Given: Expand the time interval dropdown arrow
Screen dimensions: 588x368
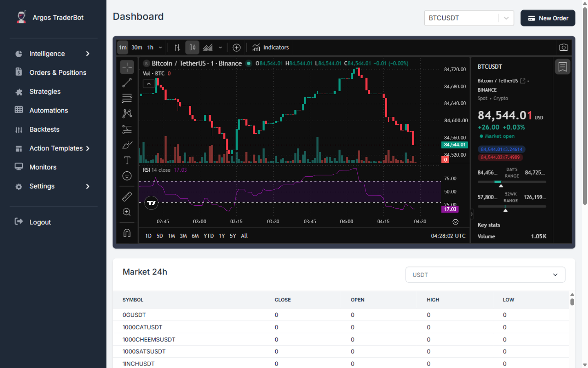Looking at the screenshot, I should point(160,47).
